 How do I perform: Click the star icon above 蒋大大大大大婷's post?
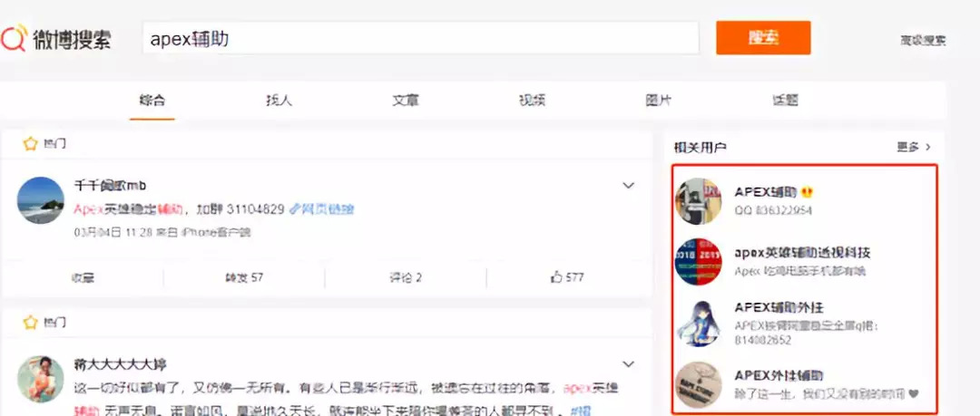(x=31, y=323)
